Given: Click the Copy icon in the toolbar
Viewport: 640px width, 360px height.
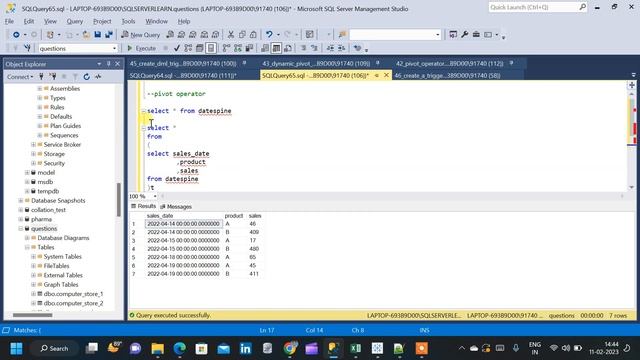Looking at the screenshot, I should click(242, 35).
